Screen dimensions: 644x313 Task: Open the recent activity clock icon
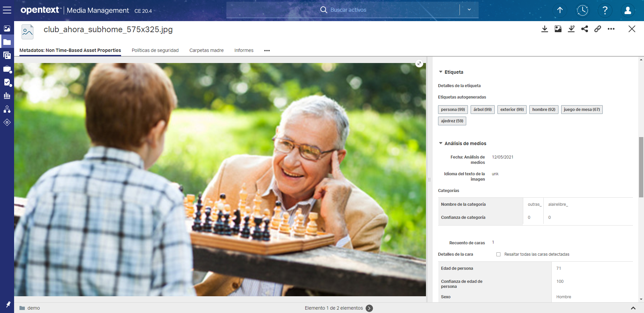click(583, 10)
